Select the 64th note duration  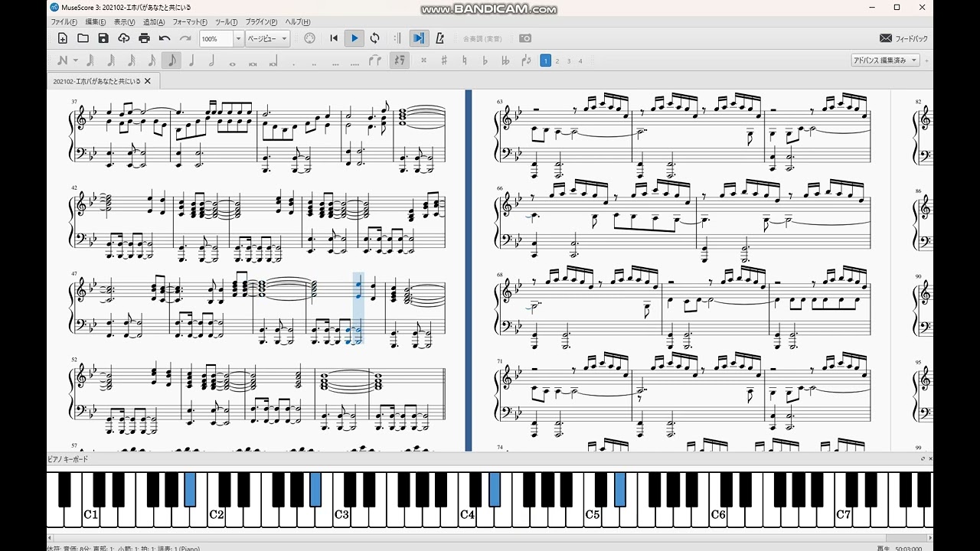[x=111, y=60]
